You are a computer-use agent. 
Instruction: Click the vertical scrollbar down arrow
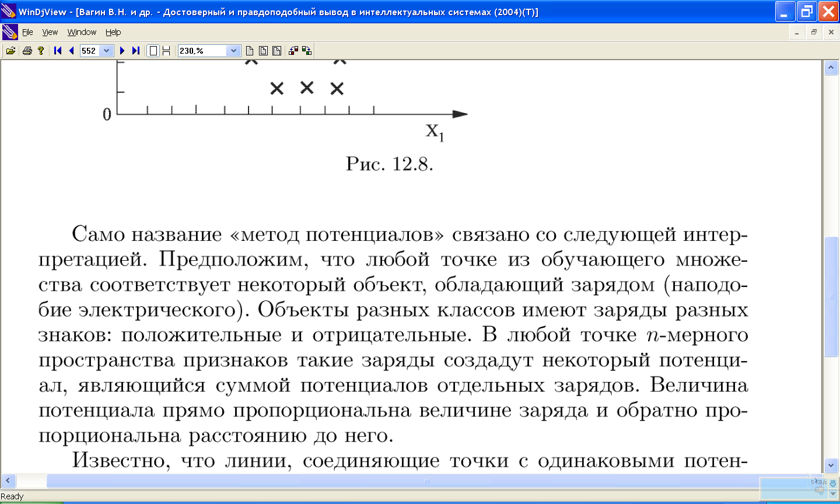[831, 466]
